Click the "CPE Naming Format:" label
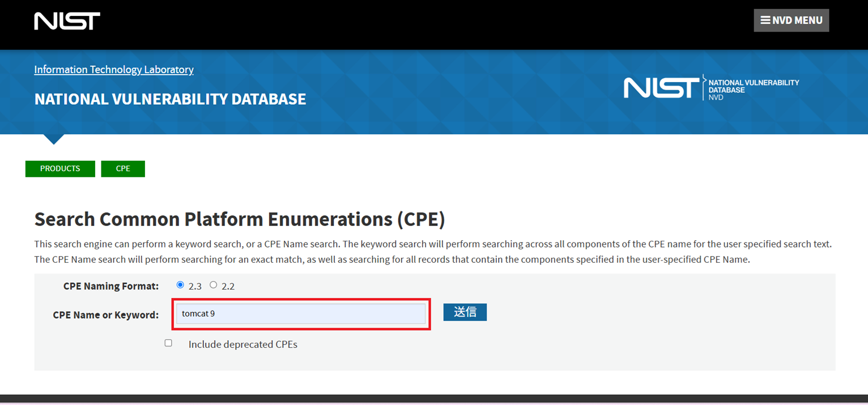Viewport: 868px width, 405px height. pyautogui.click(x=110, y=286)
